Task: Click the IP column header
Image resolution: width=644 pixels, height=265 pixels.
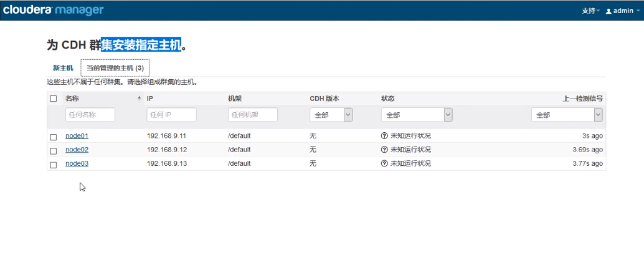Action: (150, 99)
